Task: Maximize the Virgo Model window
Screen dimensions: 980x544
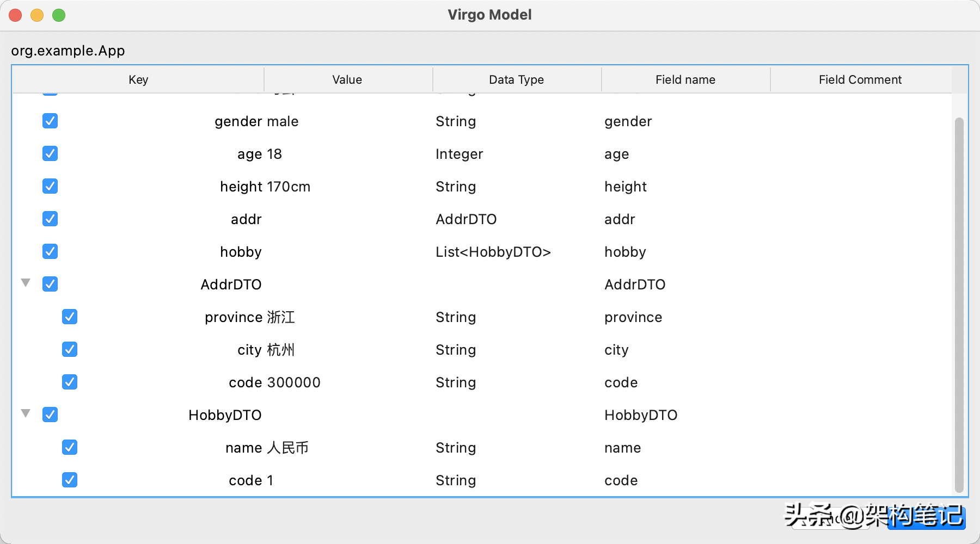Action: point(59,15)
